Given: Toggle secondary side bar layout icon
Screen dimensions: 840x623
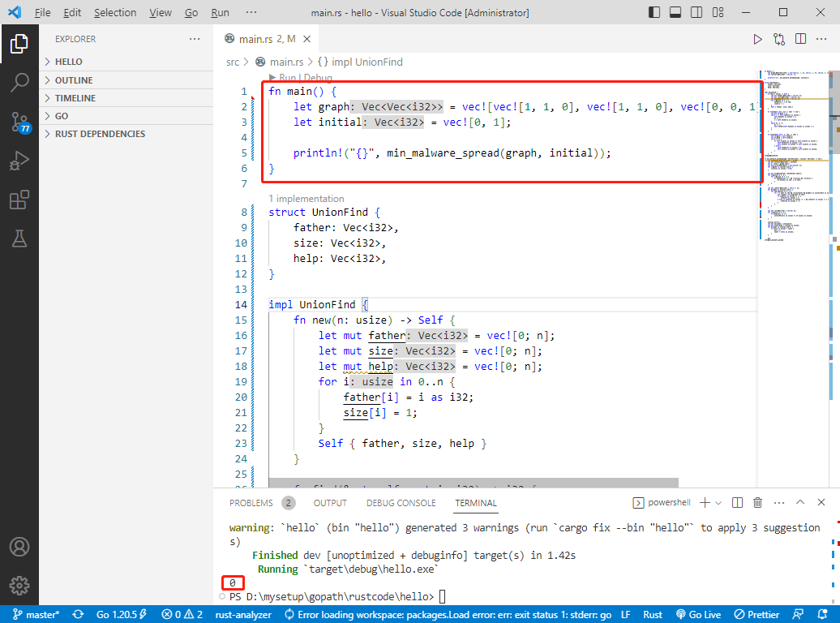Looking at the screenshot, I should (x=696, y=12).
